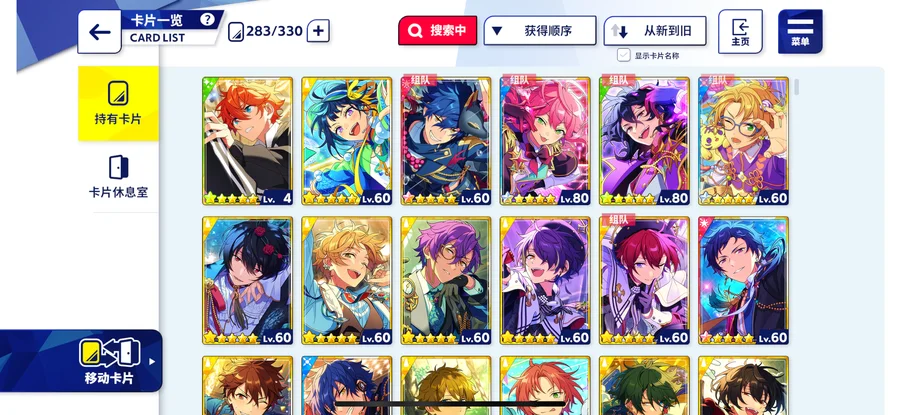Click the card list vertical scrollbar
The width and height of the screenshot is (900, 415).
(797, 87)
